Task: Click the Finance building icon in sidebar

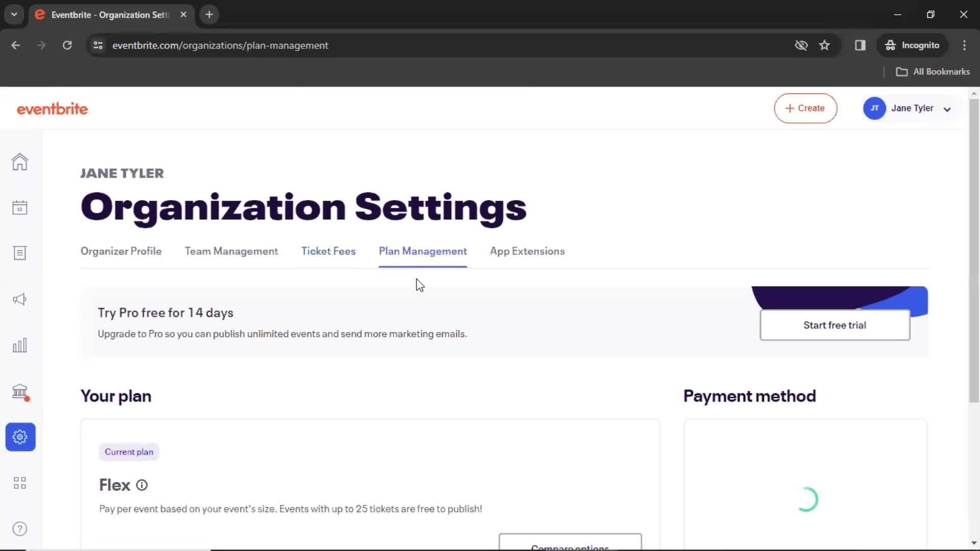Action: (19, 391)
